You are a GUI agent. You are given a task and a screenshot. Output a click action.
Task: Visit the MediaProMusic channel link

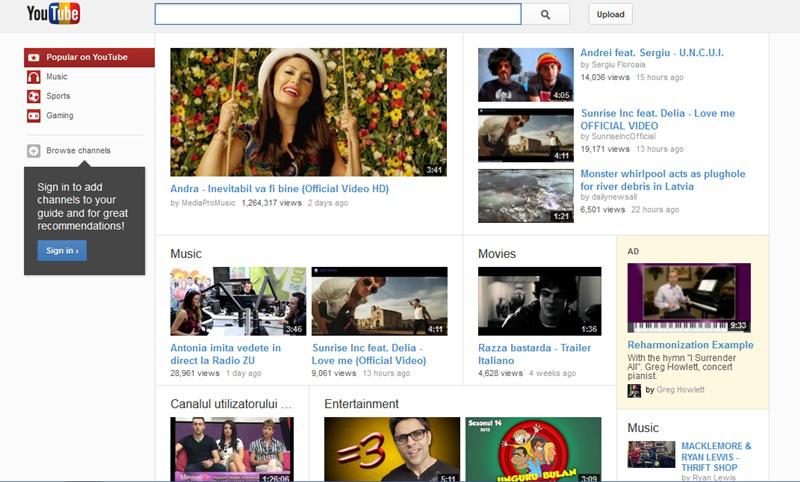[208, 203]
